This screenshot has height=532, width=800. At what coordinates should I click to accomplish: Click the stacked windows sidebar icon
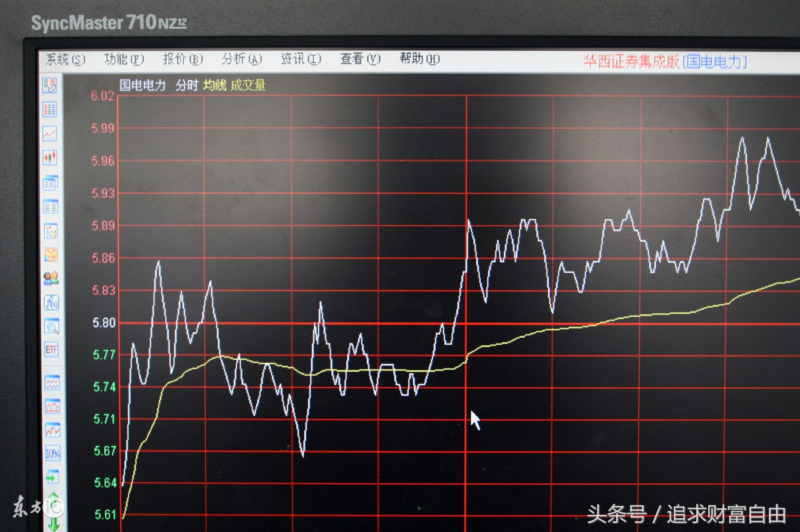click(x=50, y=183)
